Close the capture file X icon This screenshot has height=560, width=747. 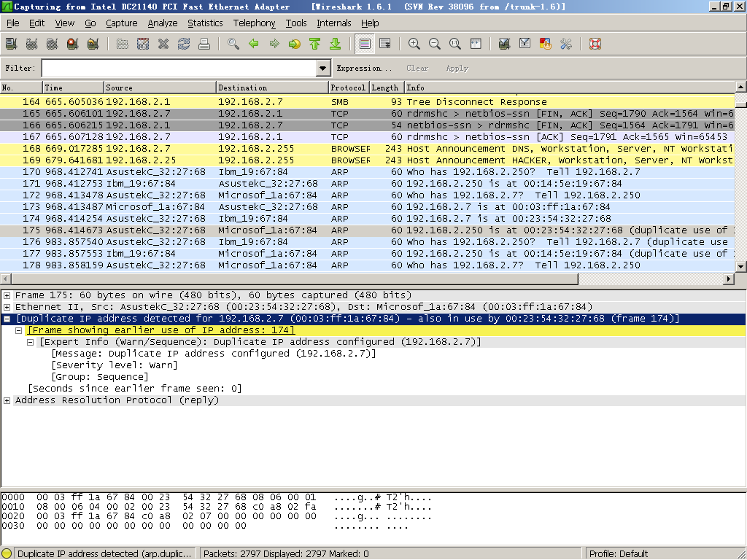point(163,44)
